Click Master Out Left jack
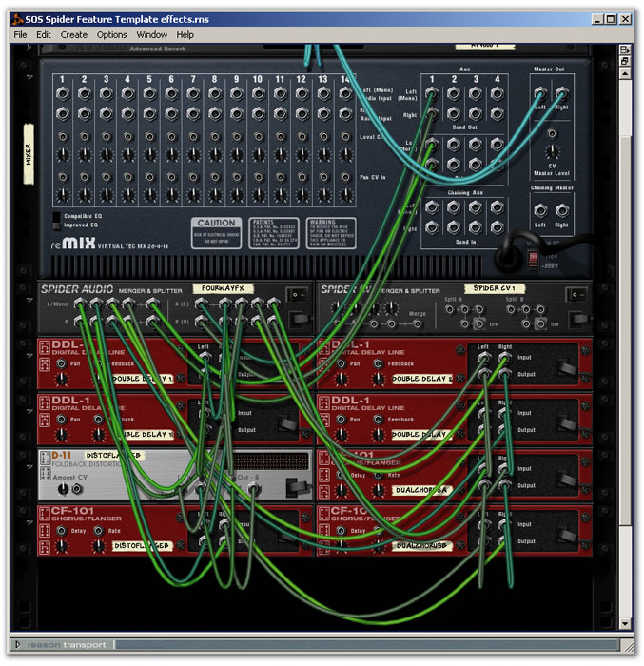644x666 pixels. (540, 93)
